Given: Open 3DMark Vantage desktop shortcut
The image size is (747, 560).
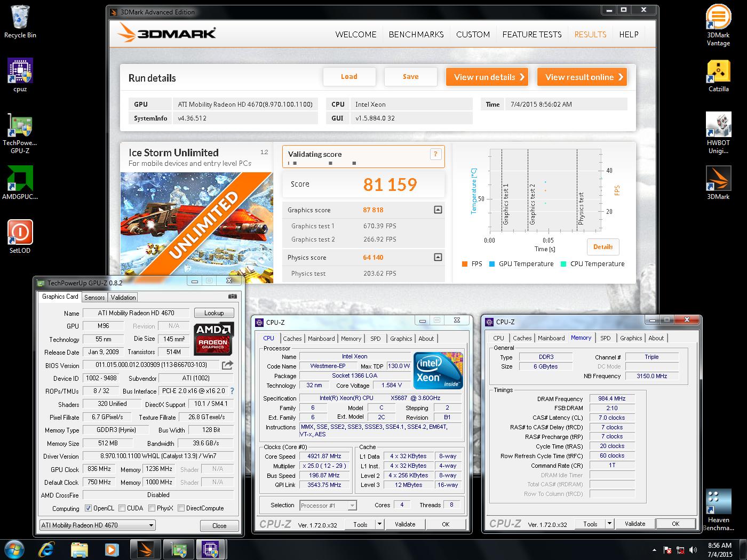Looking at the screenshot, I should 718,25.
